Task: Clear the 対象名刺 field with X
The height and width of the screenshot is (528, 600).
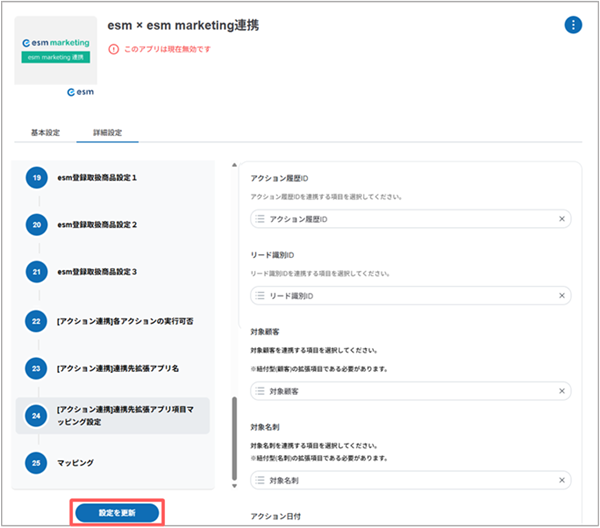Action: tap(561, 481)
